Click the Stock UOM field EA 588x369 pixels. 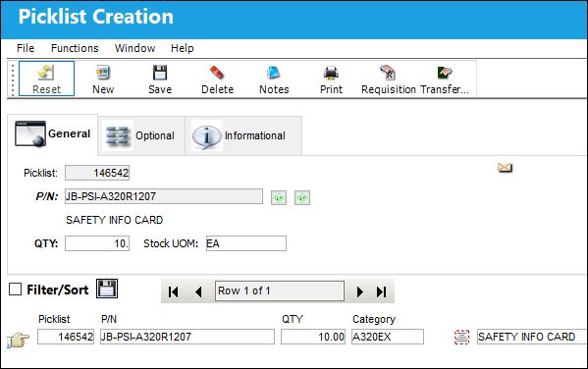point(246,243)
